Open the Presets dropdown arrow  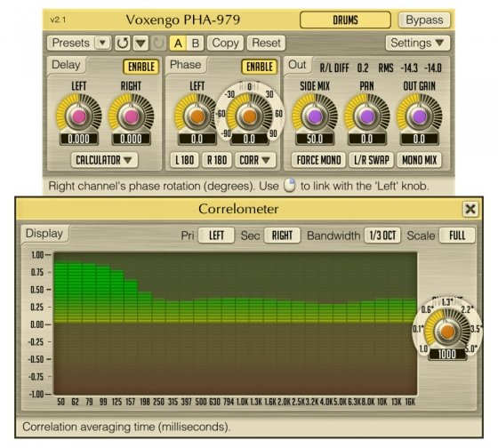[x=102, y=43]
